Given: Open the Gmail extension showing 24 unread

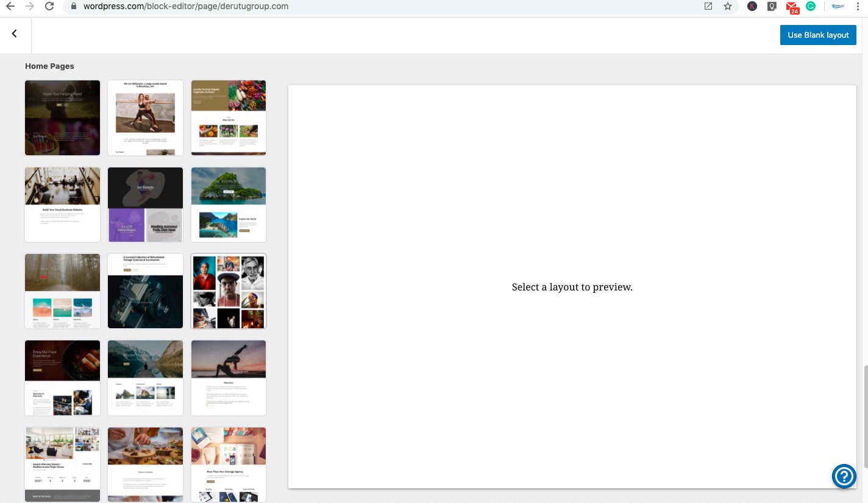Looking at the screenshot, I should (792, 7).
